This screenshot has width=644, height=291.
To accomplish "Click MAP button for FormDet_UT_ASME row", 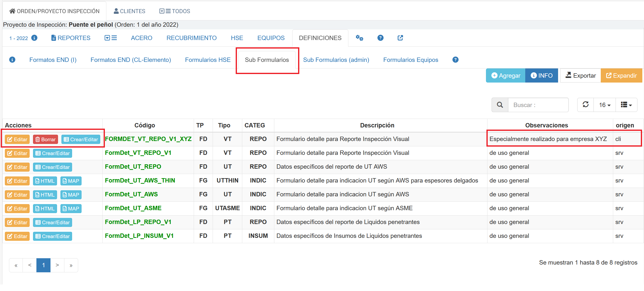I will (x=71, y=209).
